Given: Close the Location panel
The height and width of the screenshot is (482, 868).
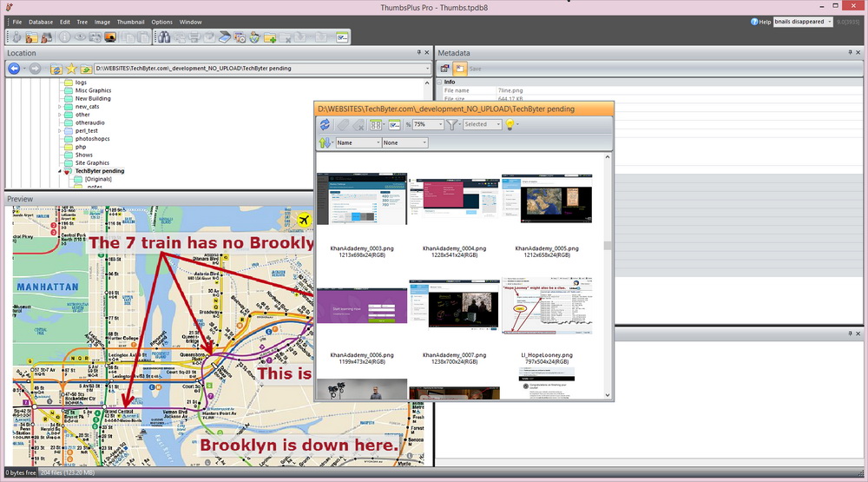Looking at the screenshot, I should (x=427, y=53).
